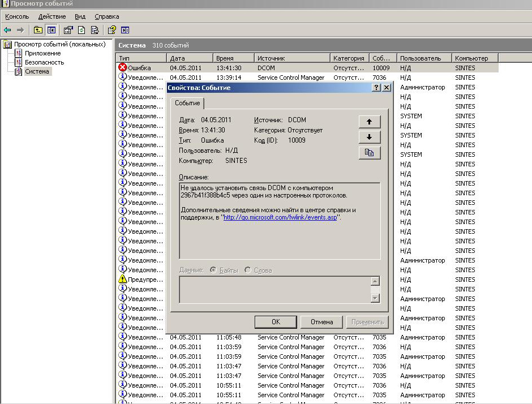The height and width of the screenshot is (404, 532).
Task: Click the Help toolbar icon
Action: [x=111, y=30]
